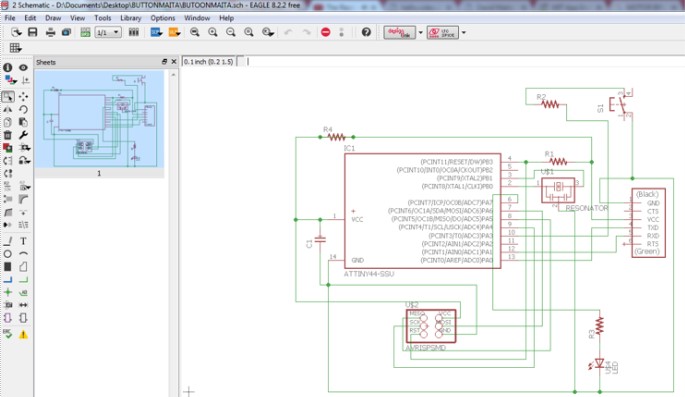This screenshot has height=397, width=685.
Task: Select the green Junction tool
Action: (8, 292)
